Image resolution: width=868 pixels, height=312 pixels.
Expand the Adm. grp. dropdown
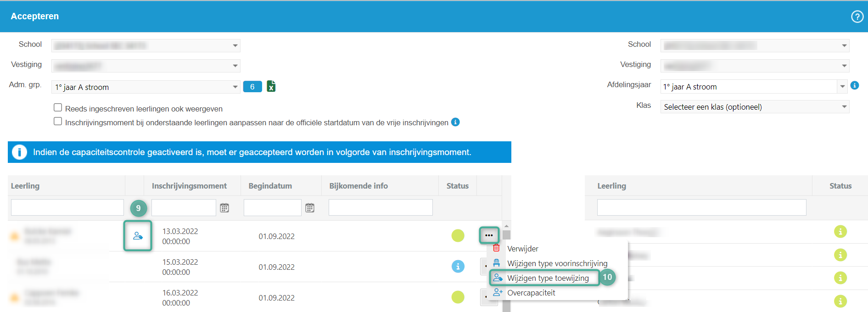click(x=235, y=87)
